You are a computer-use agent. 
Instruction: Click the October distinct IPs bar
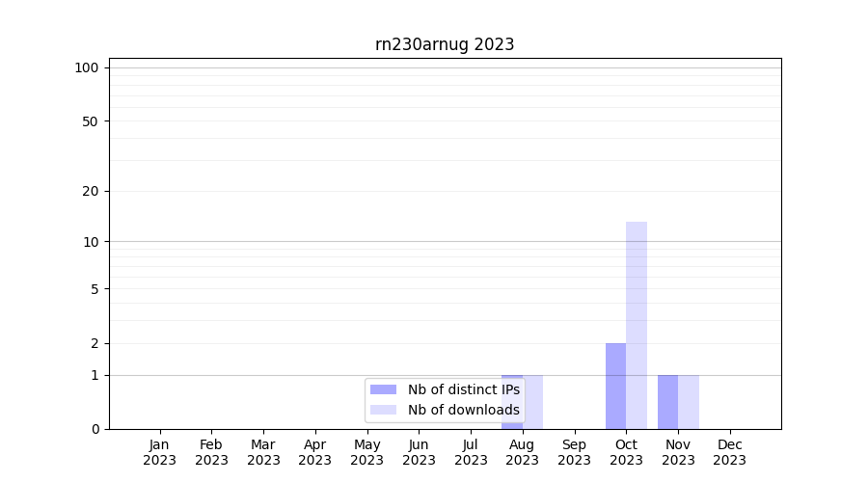(x=615, y=386)
